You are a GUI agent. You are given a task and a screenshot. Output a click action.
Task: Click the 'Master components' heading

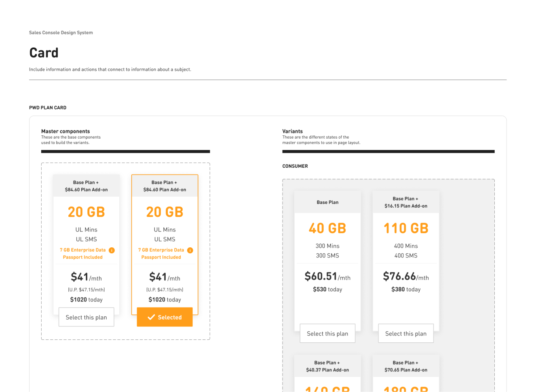tap(65, 131)
